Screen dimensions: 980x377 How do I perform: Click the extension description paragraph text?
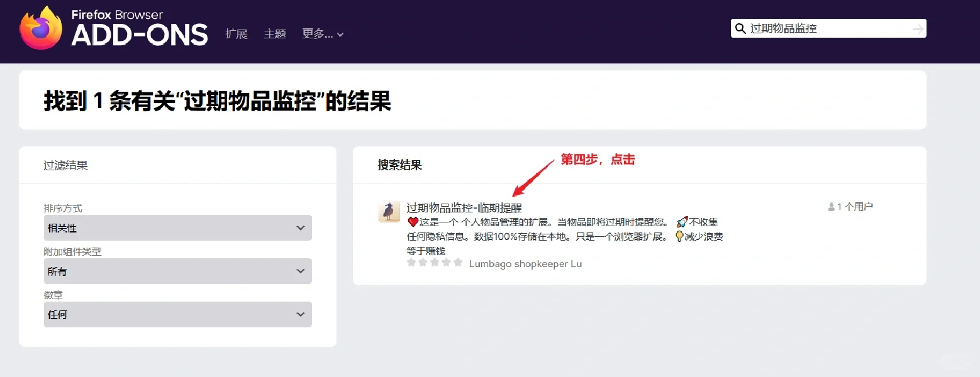point(565,236)
